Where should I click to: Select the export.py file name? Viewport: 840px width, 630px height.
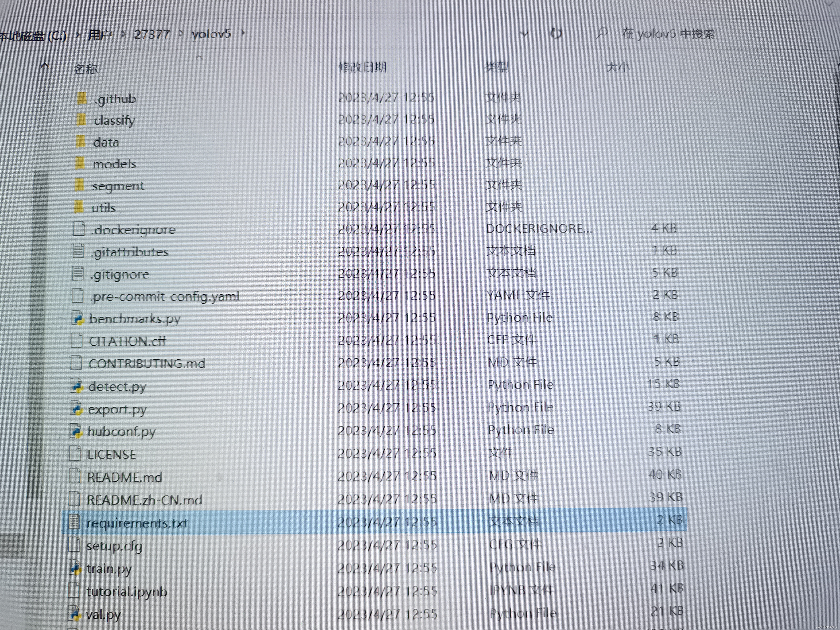[117, 409]
